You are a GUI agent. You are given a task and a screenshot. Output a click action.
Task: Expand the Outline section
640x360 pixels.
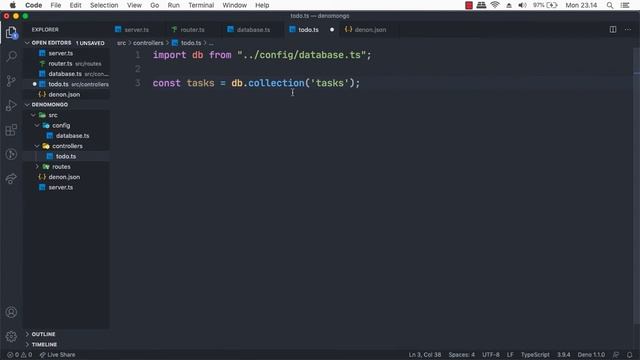(x=27, y=334)
